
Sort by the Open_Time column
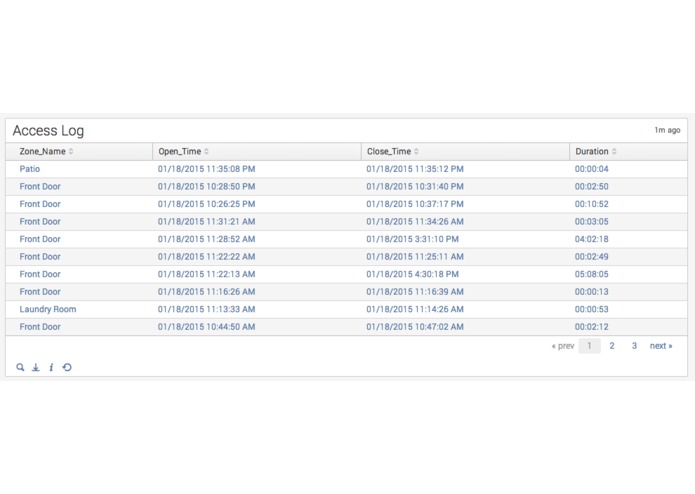pos(184,152)
